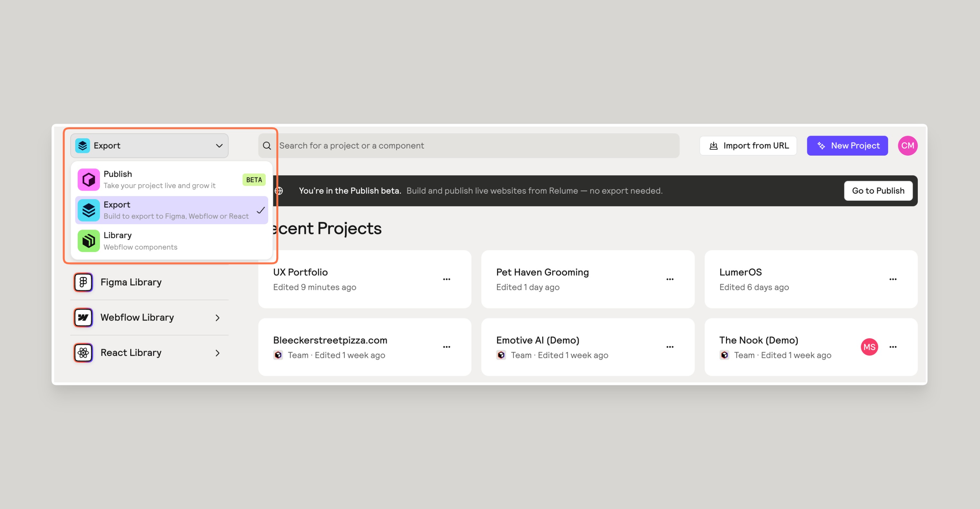Open more options for Emotive AI (Demo)
The width and height of the screenshot is (980, 509).
tap(670, 347)
